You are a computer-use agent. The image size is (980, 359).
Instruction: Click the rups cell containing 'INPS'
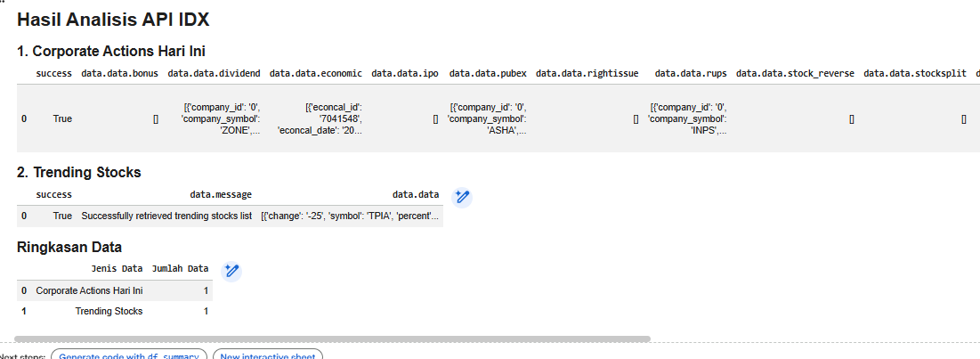click(x=687, y=118)
